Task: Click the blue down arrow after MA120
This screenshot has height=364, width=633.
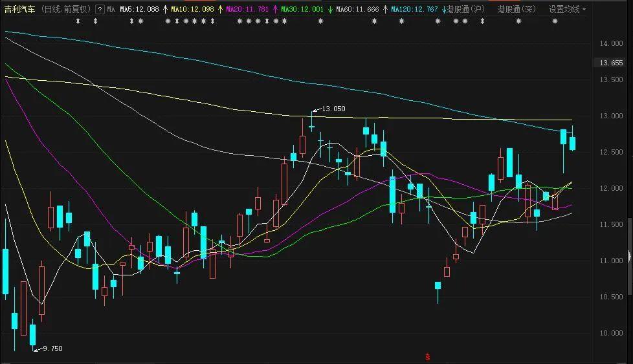Action: tap(443, 9)
